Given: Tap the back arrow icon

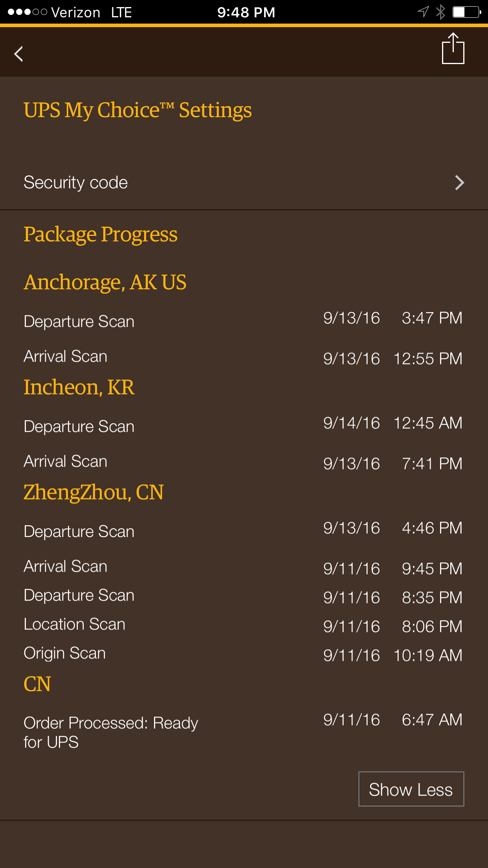Looking at the screenshot, I should [18, 54].
